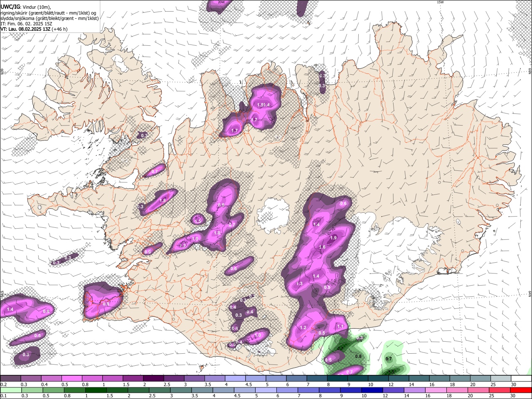Click the 'VT: Lau. 08.02.2025 13Z (+46 h)' line
The width and height of the screenshot is (532, 399).
[x=34, y=29]
